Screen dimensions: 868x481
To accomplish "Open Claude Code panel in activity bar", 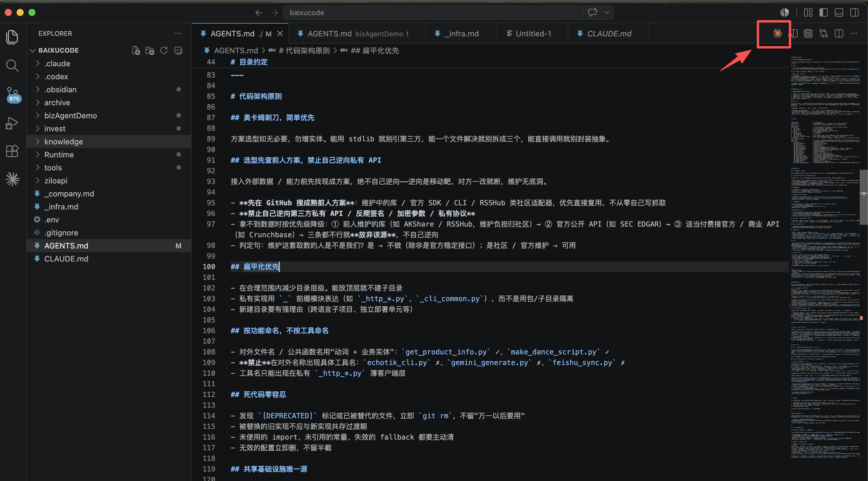I will tap(12, 179).
